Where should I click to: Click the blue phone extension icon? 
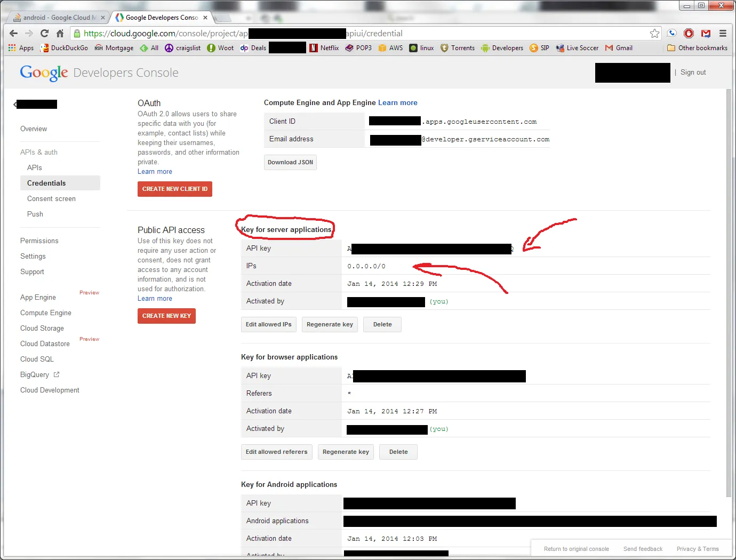pyautogui.click(x=672, y=33)
